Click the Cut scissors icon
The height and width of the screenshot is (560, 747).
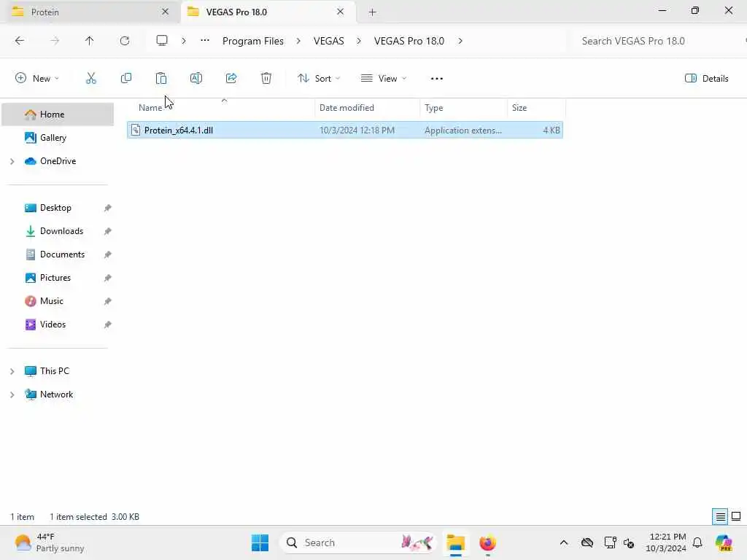click(91, 79)
